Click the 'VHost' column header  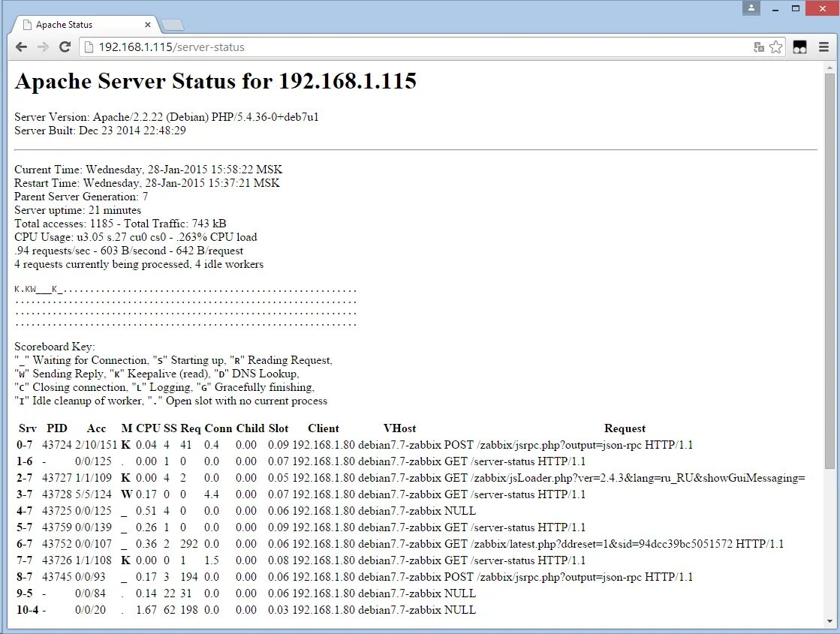399,428
